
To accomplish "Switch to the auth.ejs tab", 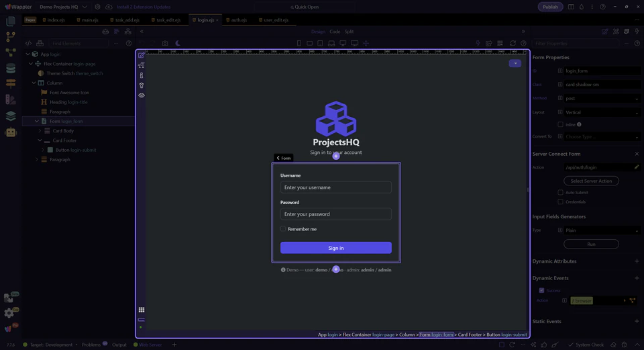I will 237,19.
